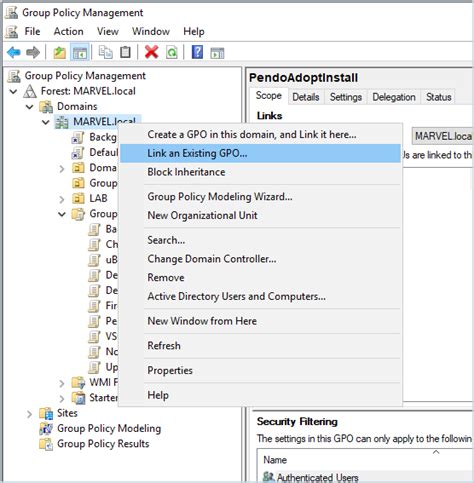Select Group Policy Results tree item

(103, 444)
